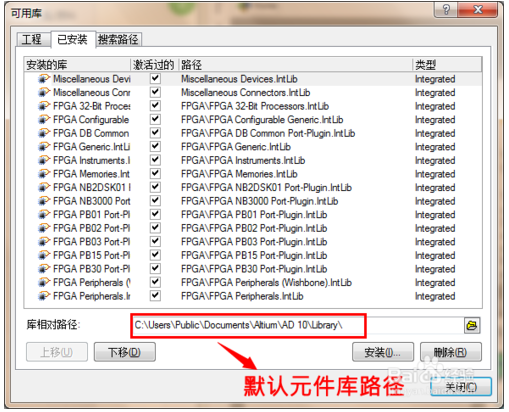Switch to the 工程 tab
The width and height of the screenshot is (509, 412).
(32, 40)
